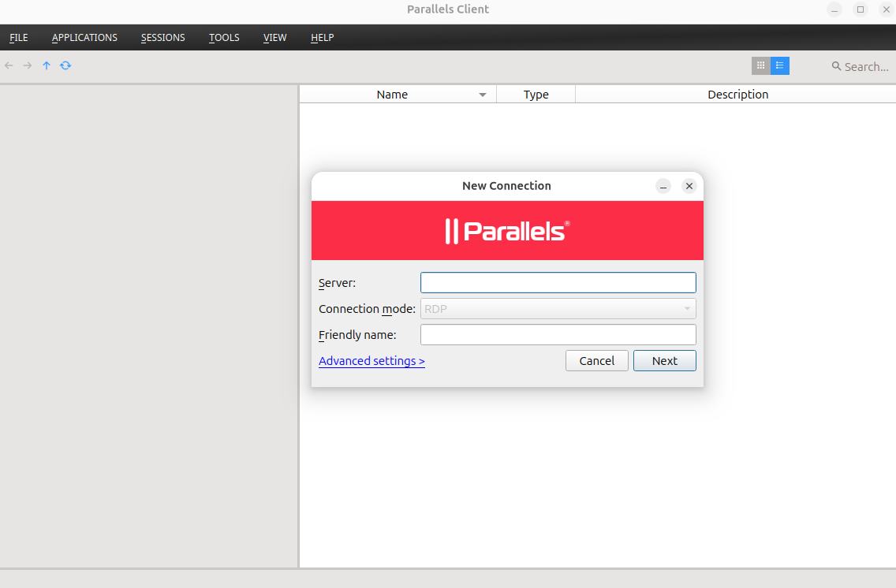896x588 pixels.
Task: Open the Connection mode dropdown
Action: point(558,309)
